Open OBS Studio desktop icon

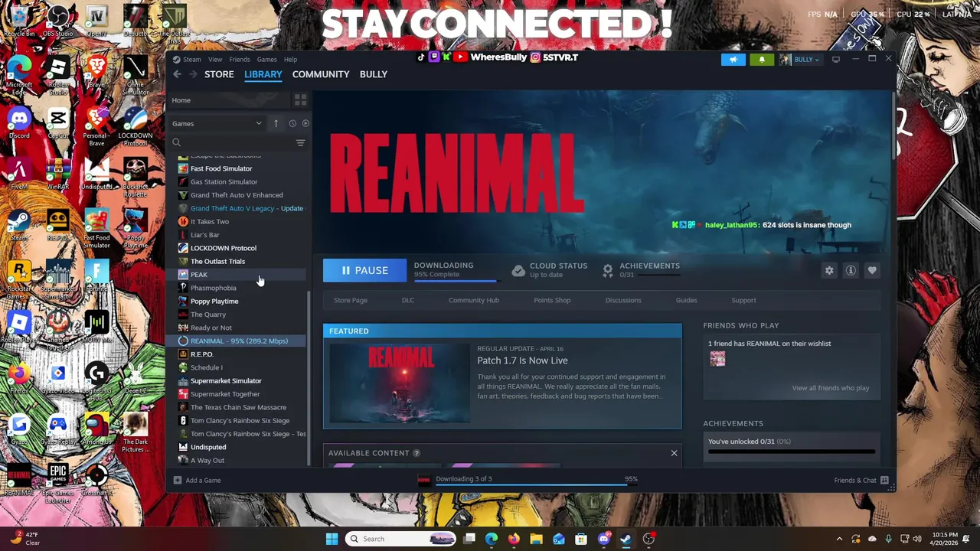(58, 21)
